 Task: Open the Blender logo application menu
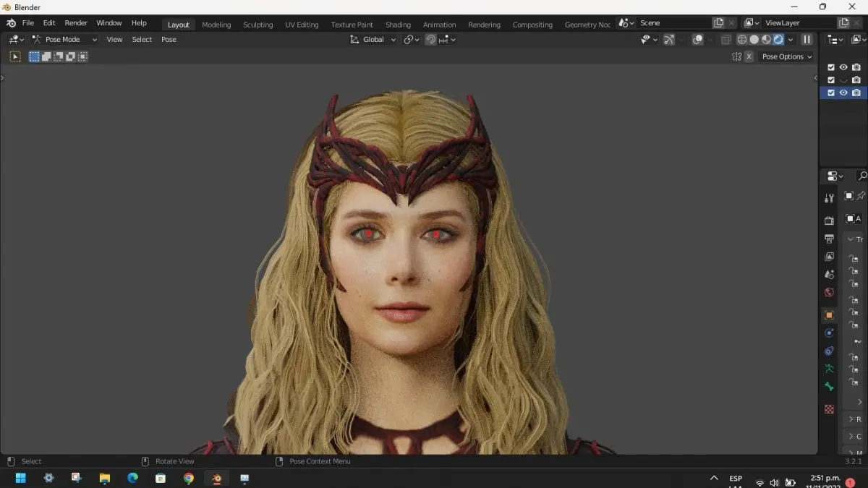(11, 23)
